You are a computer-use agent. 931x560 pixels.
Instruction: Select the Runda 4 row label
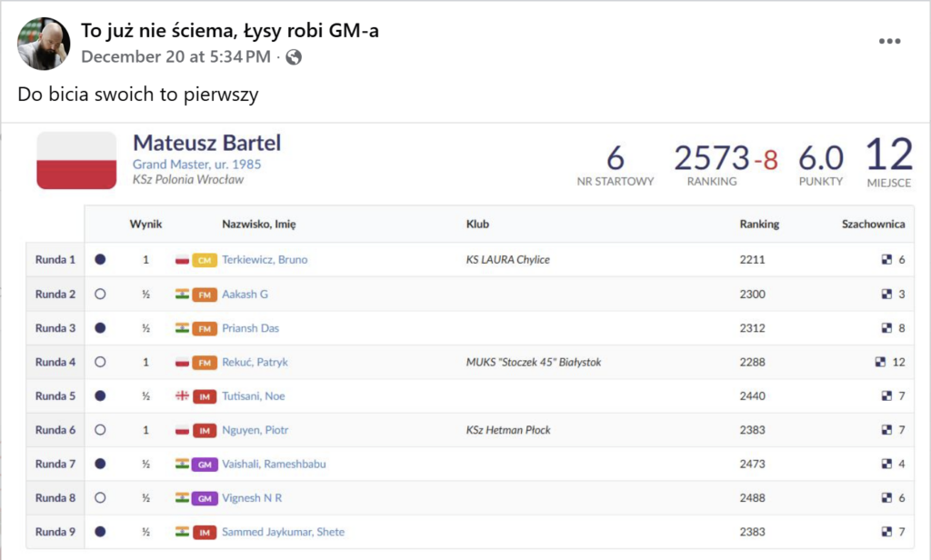point(55,362)
